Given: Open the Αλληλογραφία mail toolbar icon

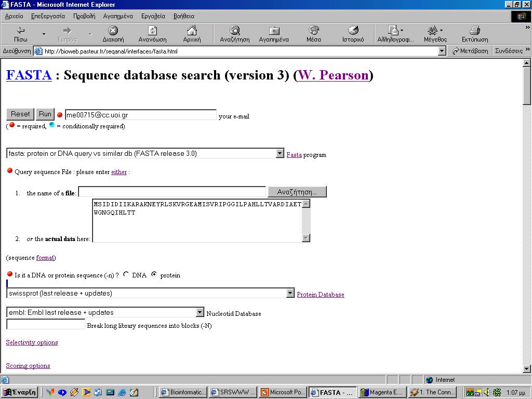Looking at the screenshot, I should tap(395, 34).
